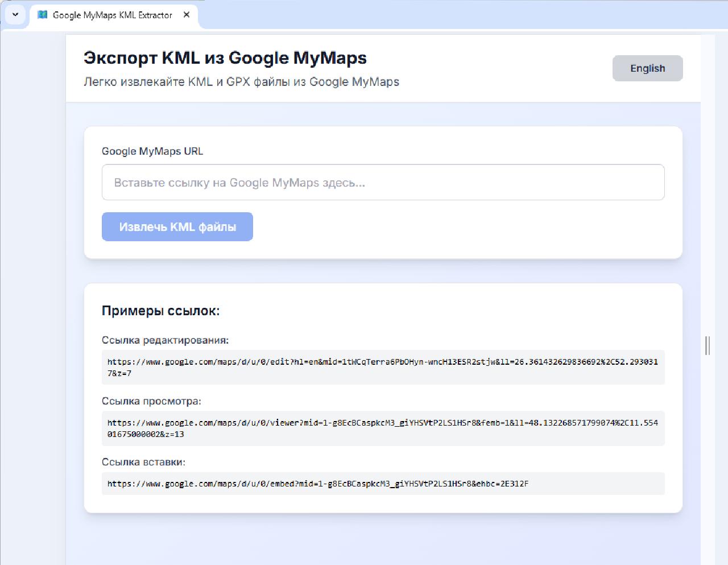Click the Примеры ссылок heading
Screen dimensions: 728x565
(160, 311)
